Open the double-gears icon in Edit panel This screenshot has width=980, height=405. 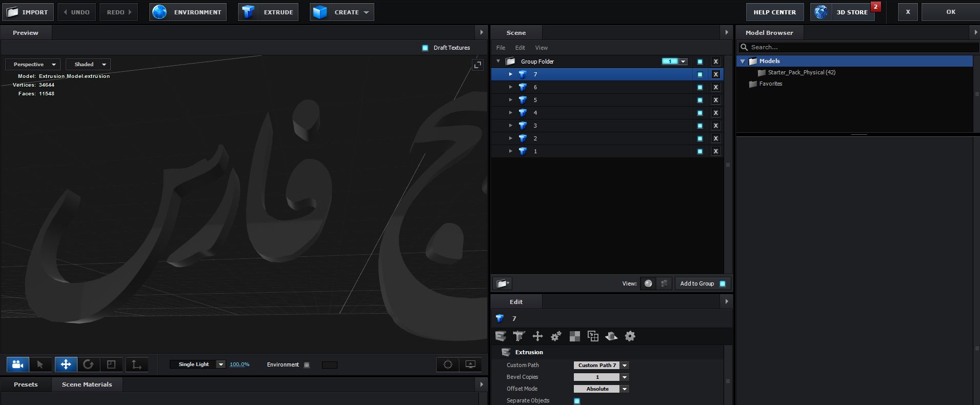point(556,336)
